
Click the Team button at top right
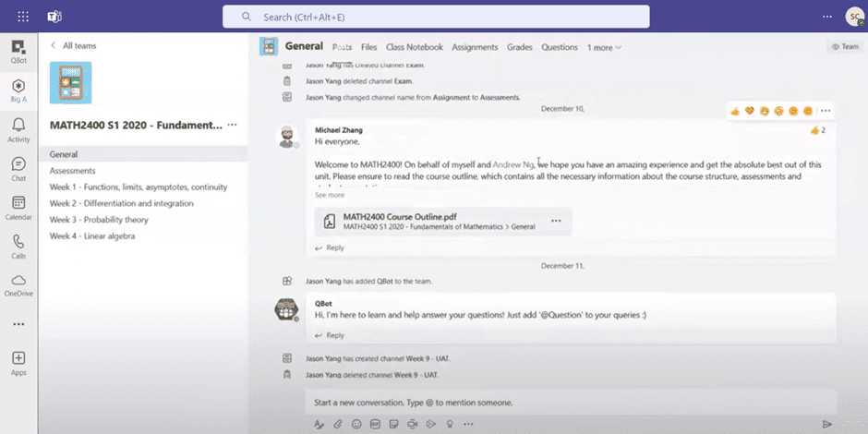(845, 47)
